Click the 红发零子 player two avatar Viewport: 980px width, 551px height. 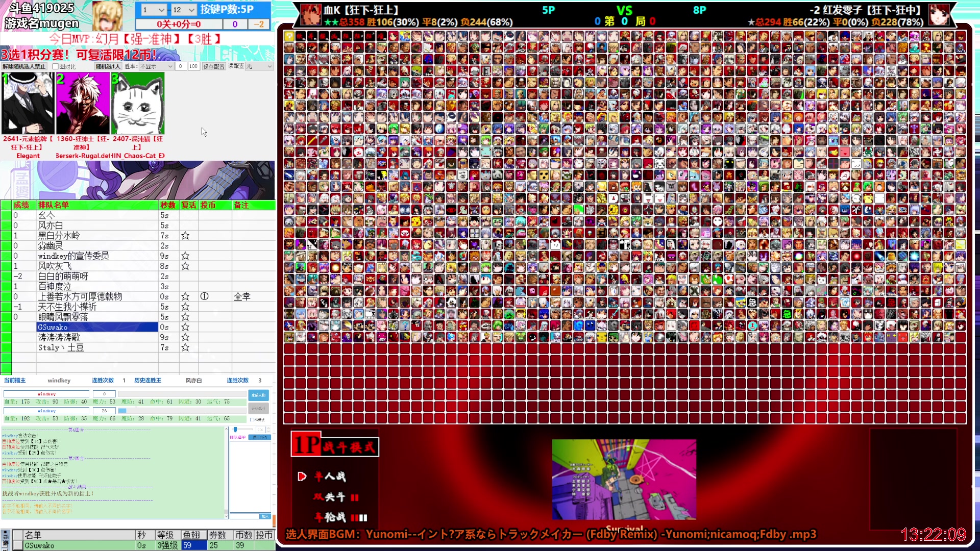pos(939,15)
